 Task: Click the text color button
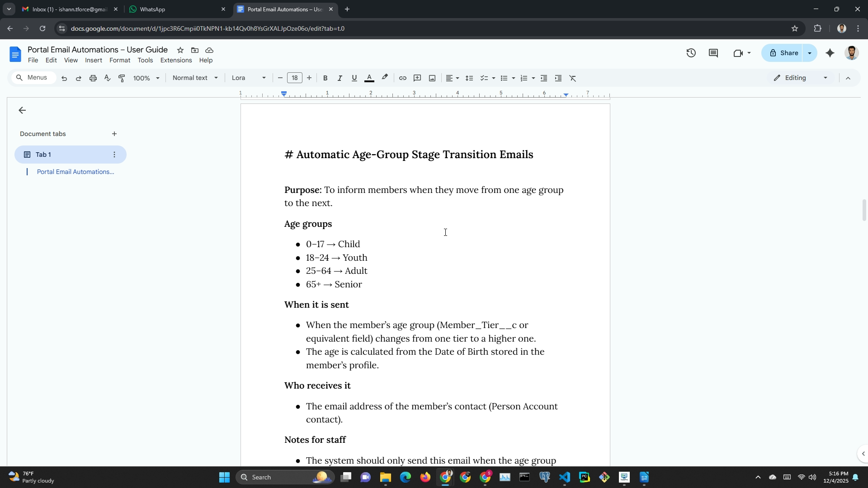(x=369, y=78)
